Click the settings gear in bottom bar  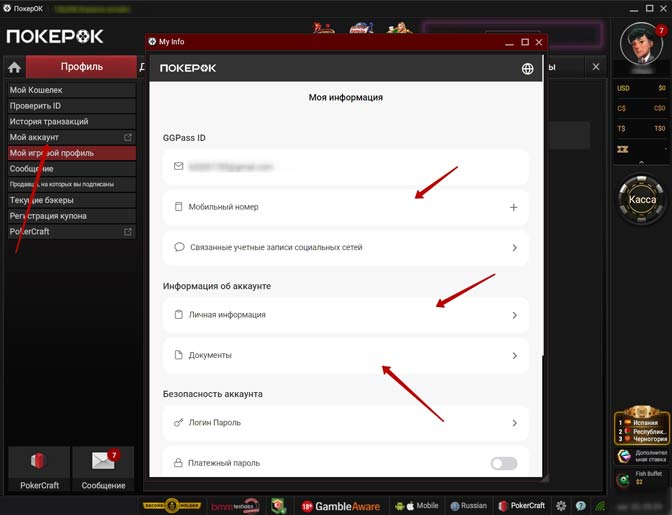pos(562,506)
